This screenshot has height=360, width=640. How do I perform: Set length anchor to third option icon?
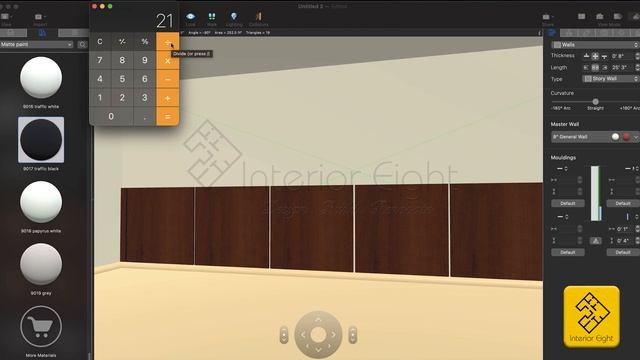click(604, 67)
